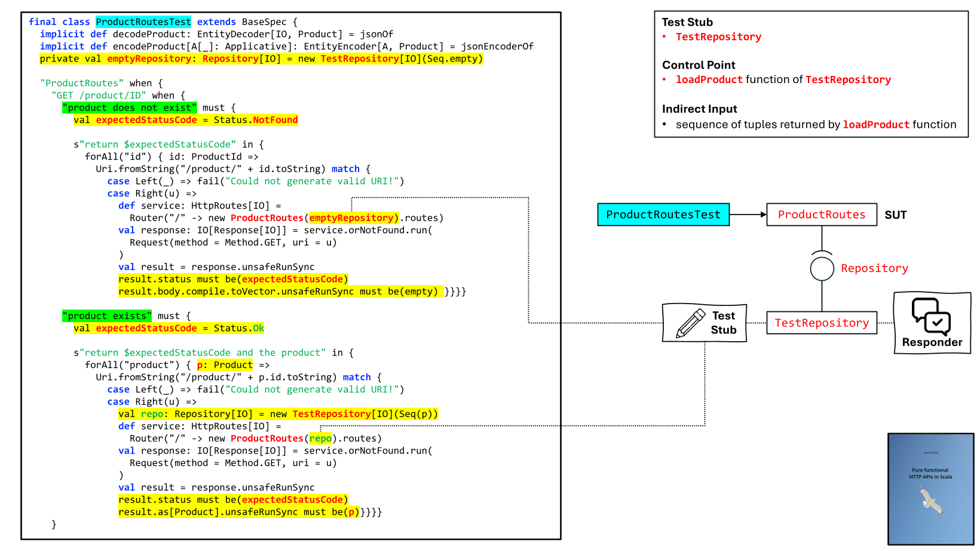
Task: Click the cyan ProductRoutesTest diagram box
Action: click(663, 215)
